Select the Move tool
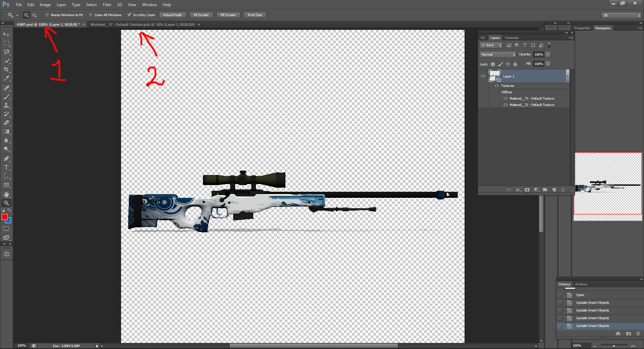The height and width of the screenshot is (349, 644). [x=6, y=34]
